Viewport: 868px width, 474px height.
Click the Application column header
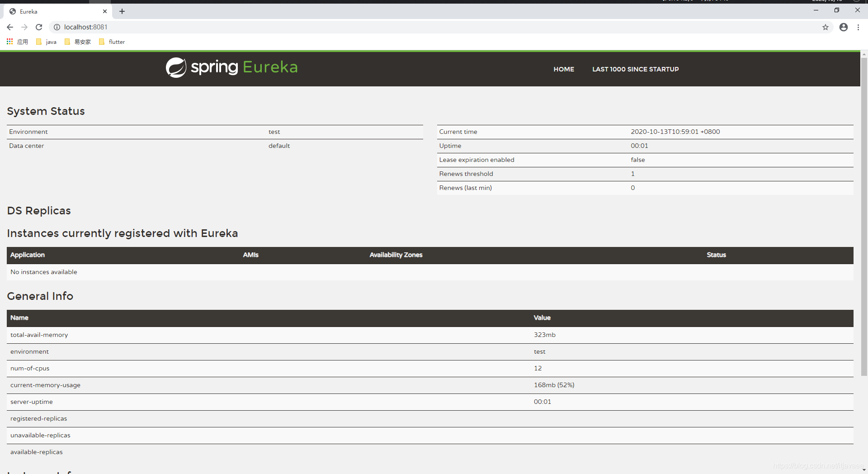[x=28, y=255]
